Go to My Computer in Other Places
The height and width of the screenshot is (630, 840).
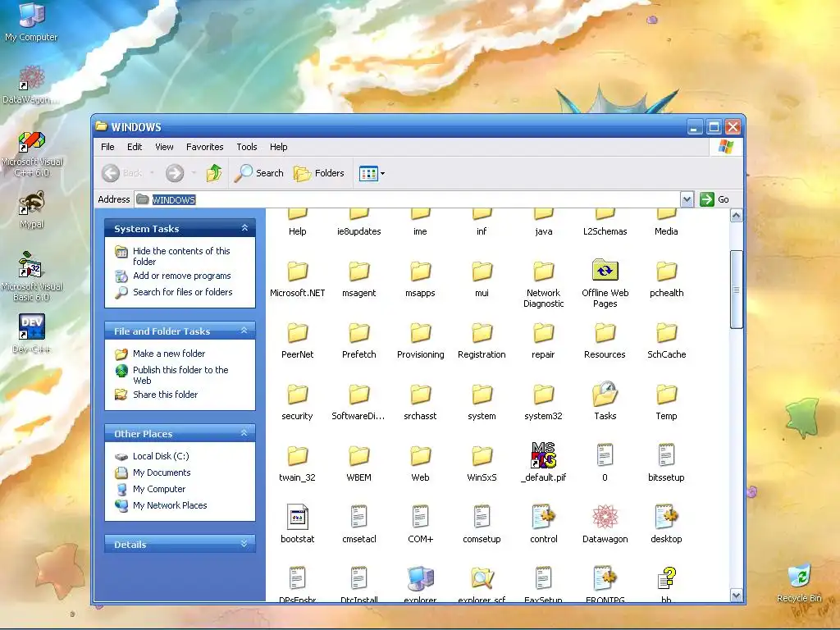[x=159, y=489]
